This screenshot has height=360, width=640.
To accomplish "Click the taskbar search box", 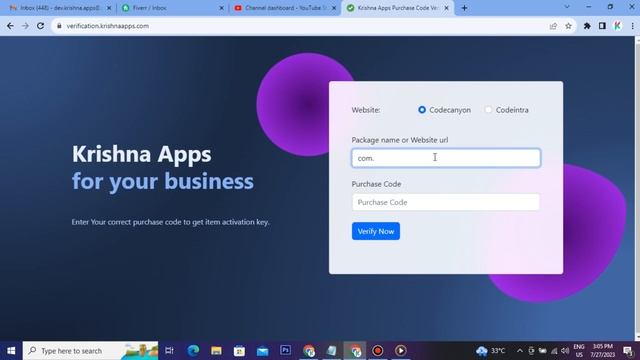I will coord(90,351).
